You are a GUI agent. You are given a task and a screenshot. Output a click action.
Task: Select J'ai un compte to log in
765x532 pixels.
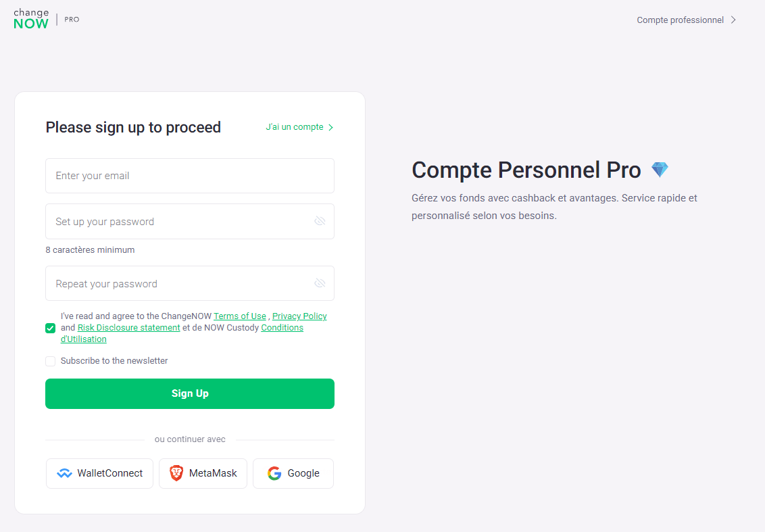[x=294, y=127]
